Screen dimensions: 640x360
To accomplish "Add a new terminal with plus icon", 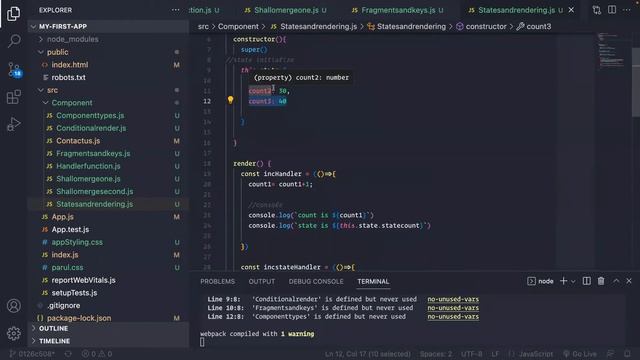I will [563, 281].
